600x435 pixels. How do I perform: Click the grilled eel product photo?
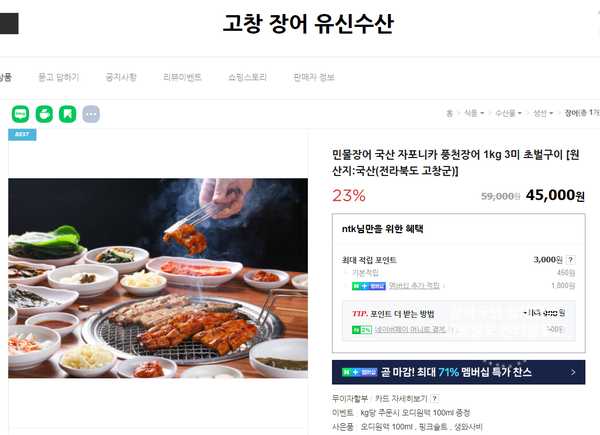[x=158, y=278]
